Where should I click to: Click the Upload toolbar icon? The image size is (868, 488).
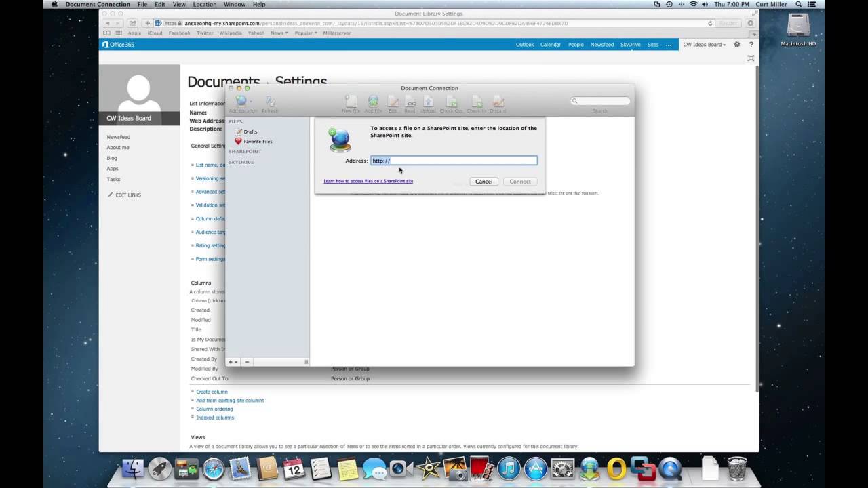[x=428, y=101]
